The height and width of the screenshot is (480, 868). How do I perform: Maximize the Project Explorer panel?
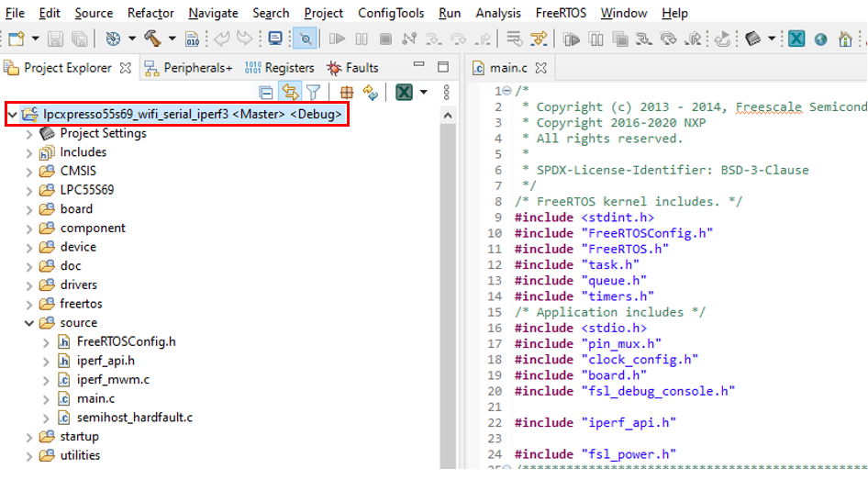(x=443, y=67)
